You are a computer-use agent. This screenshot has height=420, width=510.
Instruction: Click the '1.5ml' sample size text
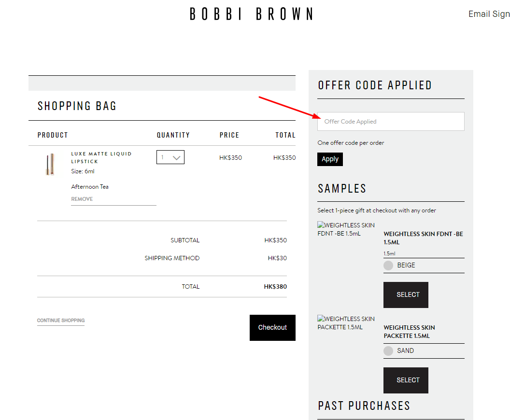click(x=389, y=253)
